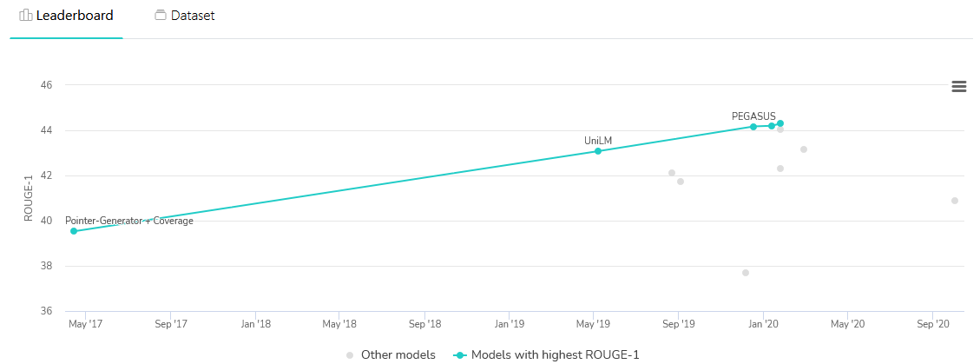Click the UniLM label text
Image resolution: width=980 pixels, height=364 pixels.
pyautogui.click(x=597, y=141)
